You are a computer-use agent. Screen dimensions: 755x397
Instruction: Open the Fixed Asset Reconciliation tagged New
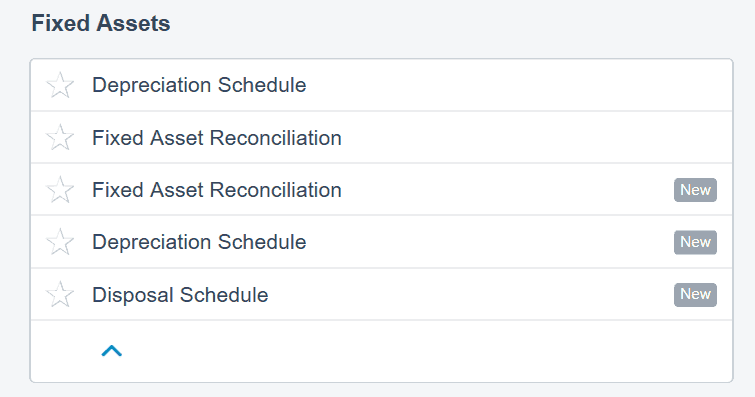pyautogui.click(x=217, y=190)
